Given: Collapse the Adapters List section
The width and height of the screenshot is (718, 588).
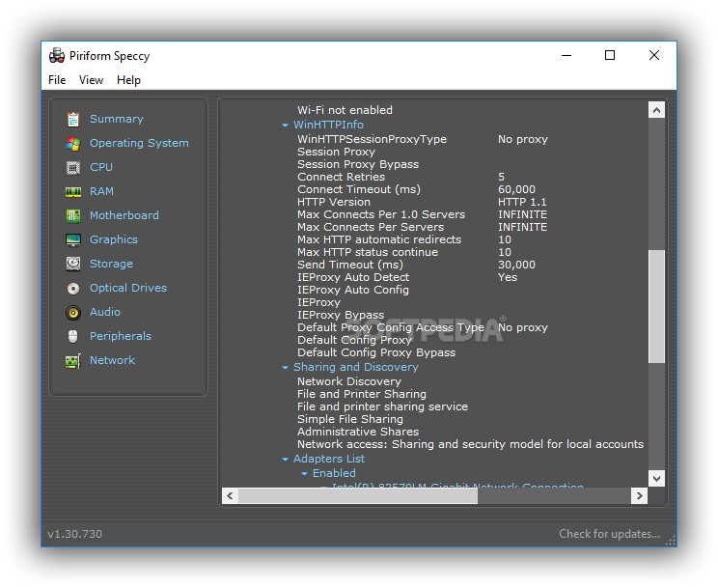Looking at the screenshot, I should pyautogui.click(x=285, y=460).
